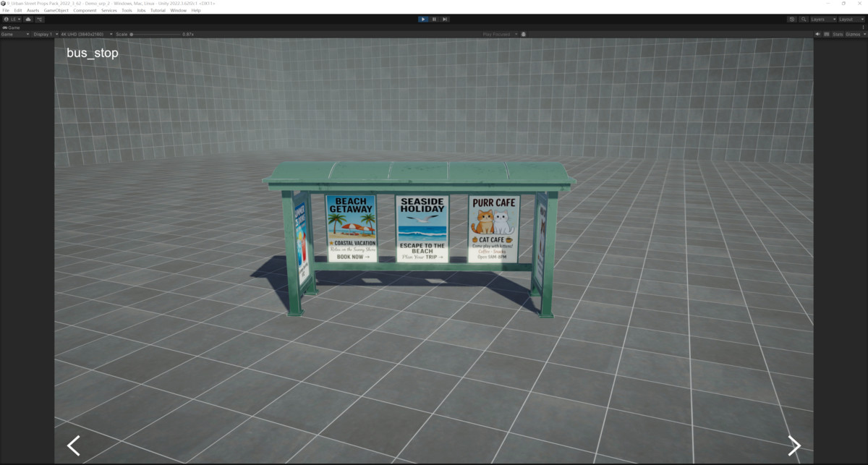Toggle Gizmos in Game view
This screenshot has height=465, width=868.
pos(853,34)
